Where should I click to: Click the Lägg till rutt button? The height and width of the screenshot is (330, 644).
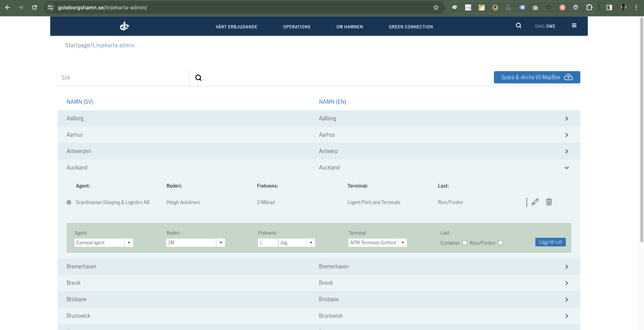[x=550, y=242]
